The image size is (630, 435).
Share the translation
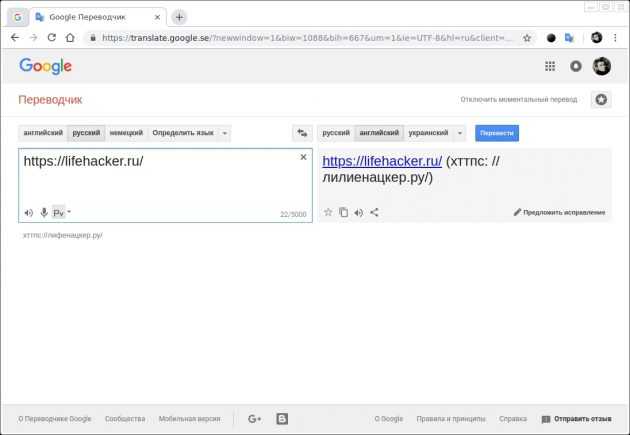pyautogui.click(x=374, y=212)
